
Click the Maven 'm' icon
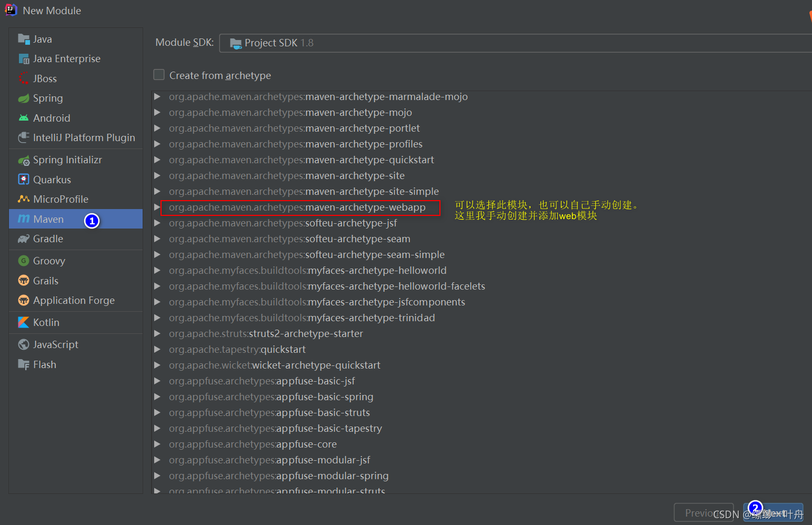pos(24,219)
